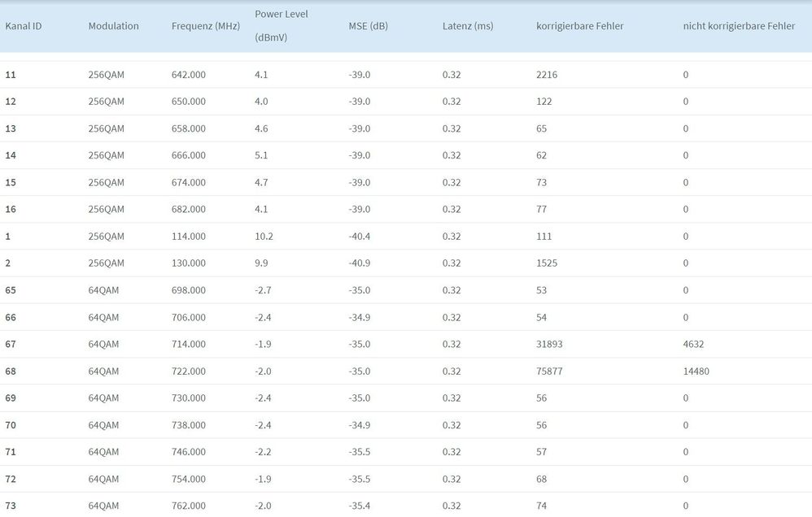Viewport: 812px width, 517px height.
Task: Select the -40.9 MSE value
Action: [360, 263]
